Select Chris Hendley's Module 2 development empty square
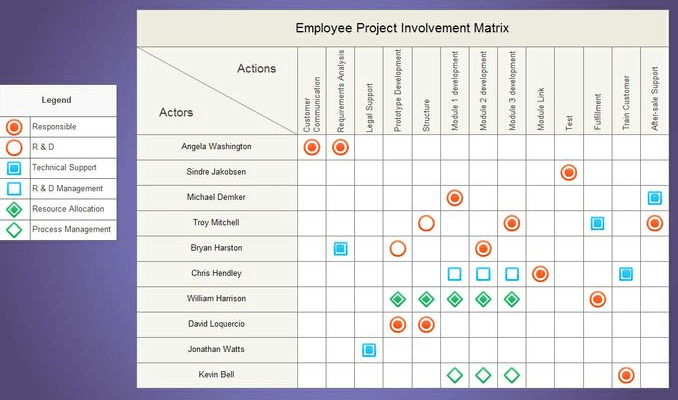The width and height of the screenshot is (678, 400). 483,274
